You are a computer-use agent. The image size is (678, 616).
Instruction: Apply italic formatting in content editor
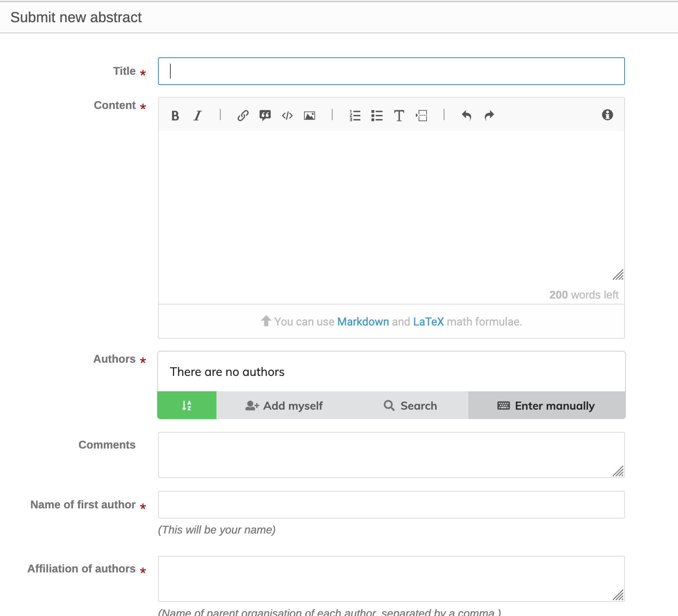pyautogui.click(x=197, y=116)
